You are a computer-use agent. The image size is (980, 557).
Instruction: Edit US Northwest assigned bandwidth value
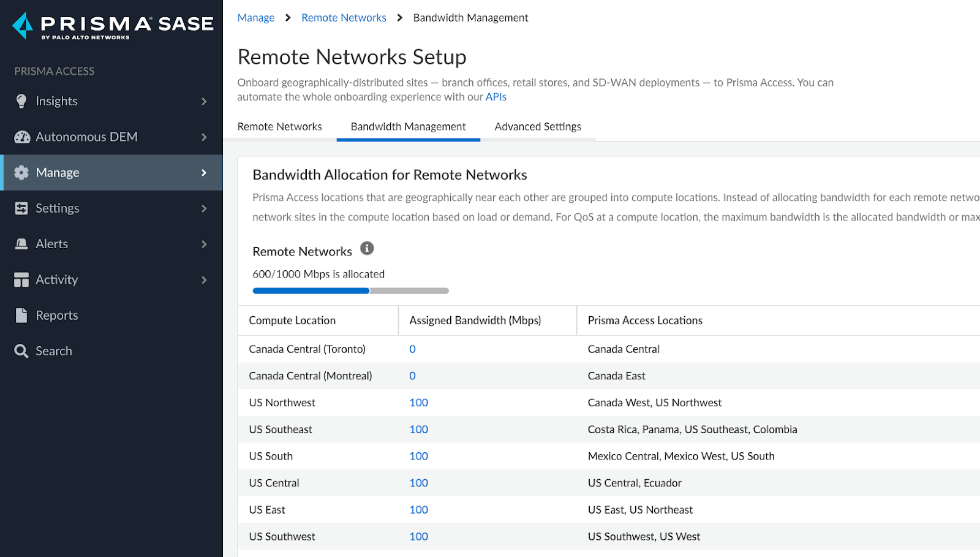click(418, 403)
